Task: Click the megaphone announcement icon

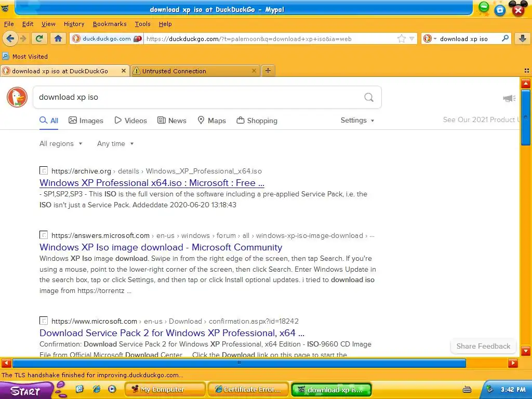Action: pos(509,98)
